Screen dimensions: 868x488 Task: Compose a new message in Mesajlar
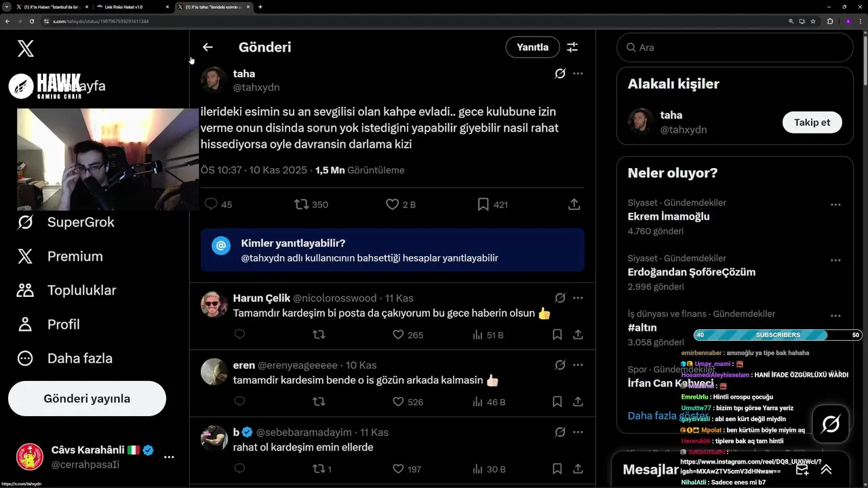click(x=802, y=469)
